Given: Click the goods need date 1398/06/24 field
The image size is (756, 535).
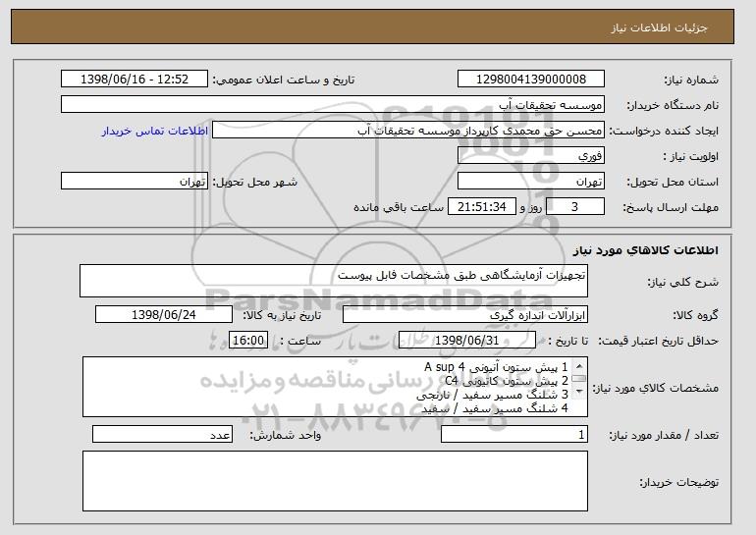Looking at the screenshot, I should (x=164, y=315).
